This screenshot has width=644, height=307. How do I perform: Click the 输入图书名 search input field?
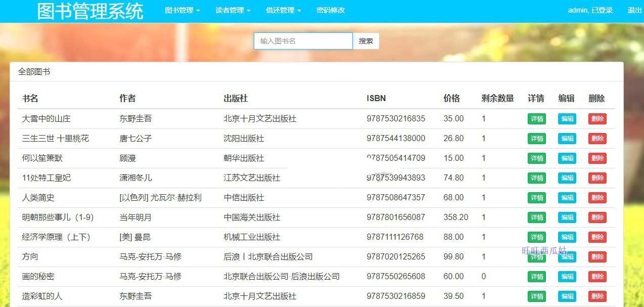303,41
